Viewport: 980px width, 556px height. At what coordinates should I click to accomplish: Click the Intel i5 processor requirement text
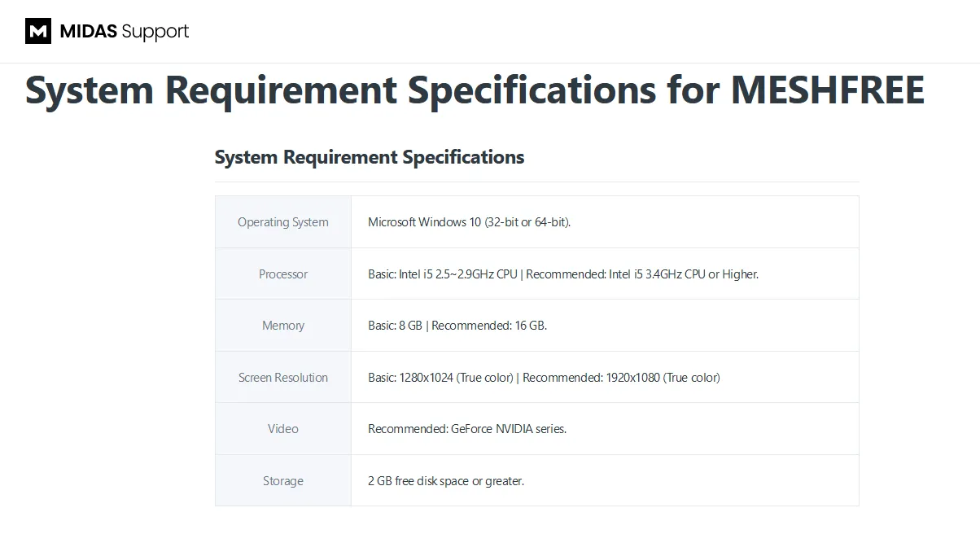(x=563, y=274)
